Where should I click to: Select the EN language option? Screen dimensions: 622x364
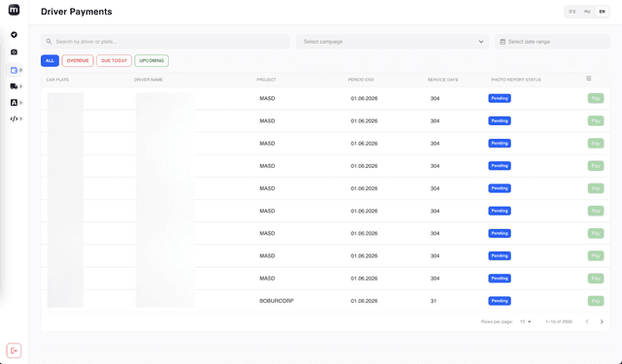pyautogui.click(x=603, y=12)
